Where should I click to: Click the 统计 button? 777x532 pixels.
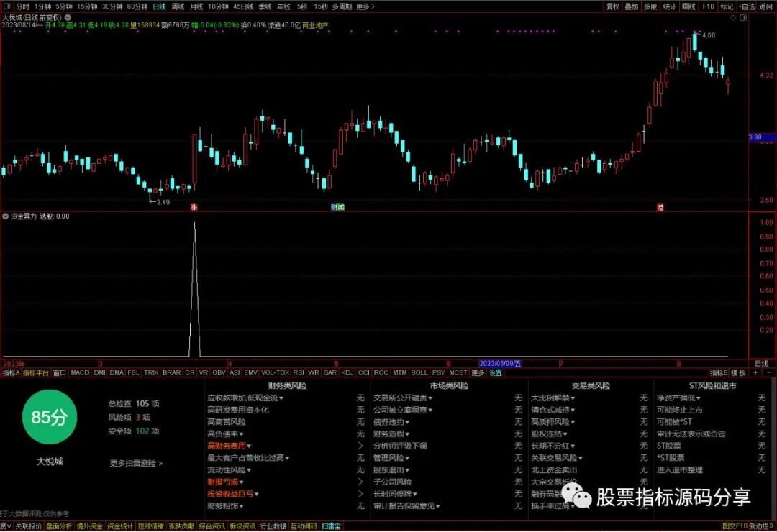point(670,6)
